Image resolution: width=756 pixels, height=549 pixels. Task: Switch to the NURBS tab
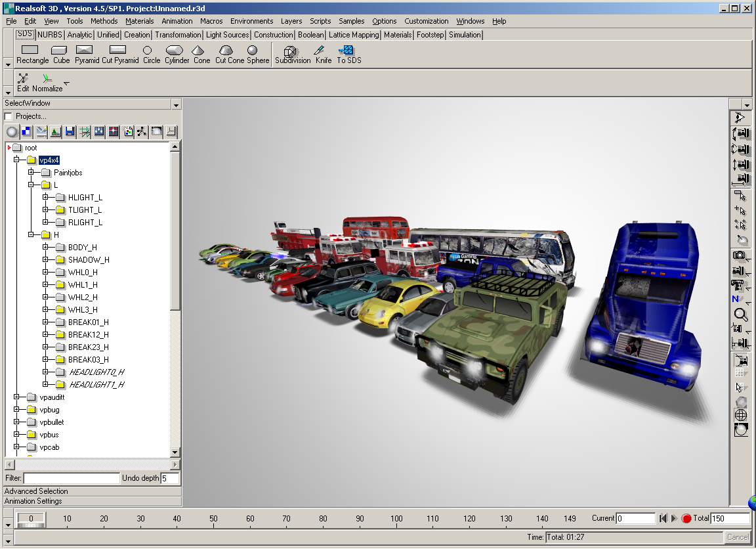pos(50,35)
